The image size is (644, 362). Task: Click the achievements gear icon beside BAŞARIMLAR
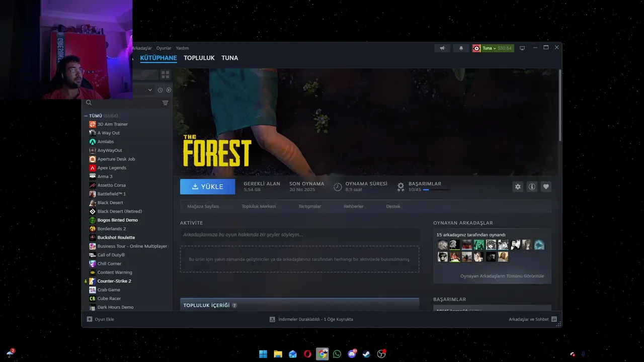click(400, 187)
